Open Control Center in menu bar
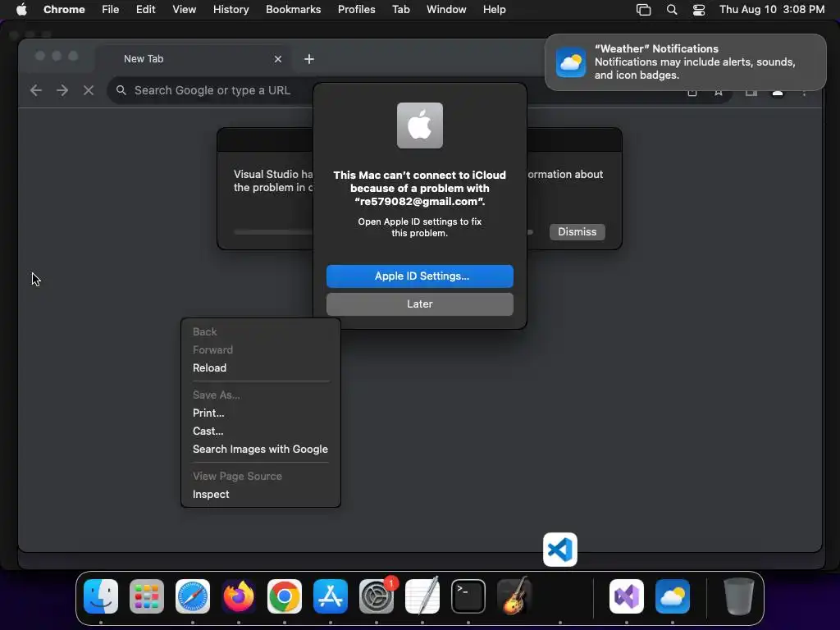The image size is (840, 630). click(699, 10)
